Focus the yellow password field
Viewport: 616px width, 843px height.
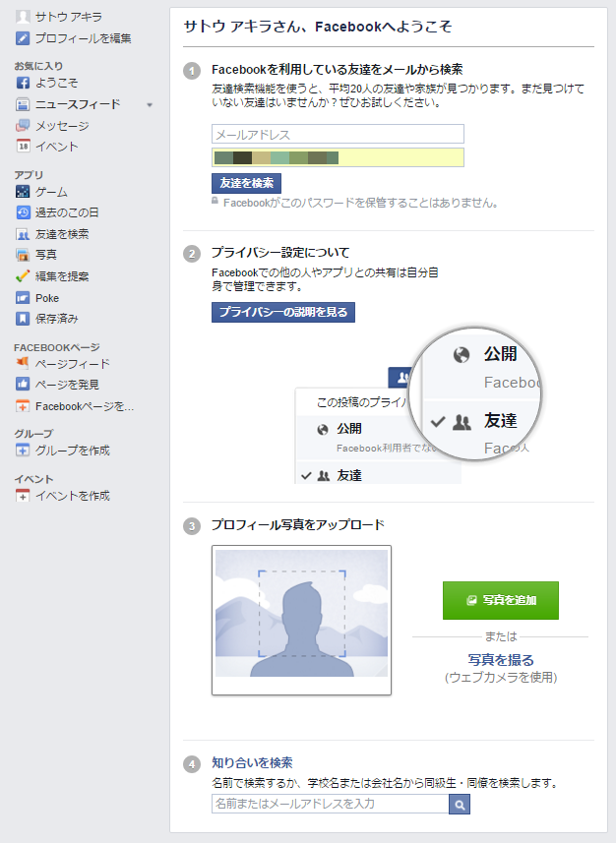click(x=338, y=157)
